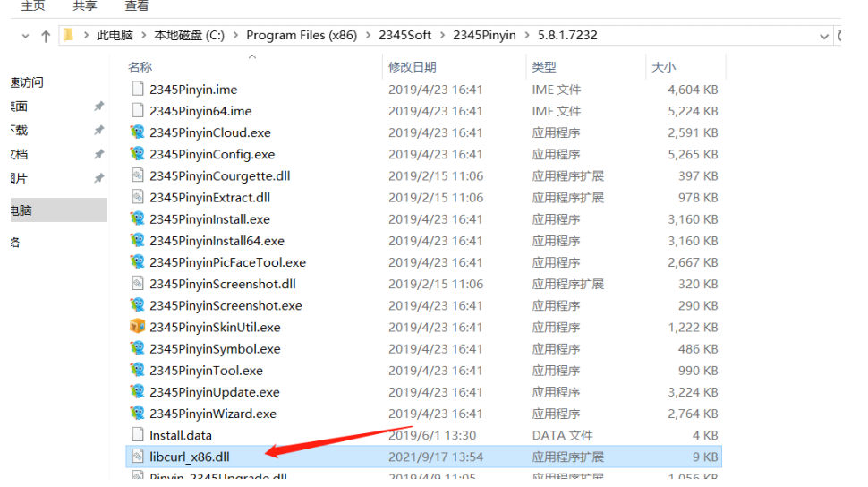Click the pin icon next to 片
868x487 pixels.
98,178
